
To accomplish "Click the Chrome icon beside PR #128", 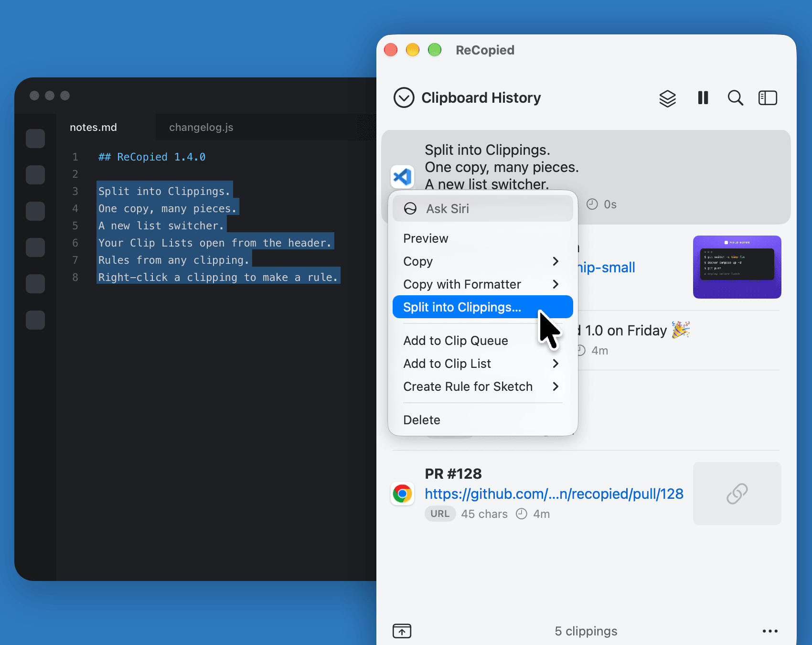I will [402, 494].
